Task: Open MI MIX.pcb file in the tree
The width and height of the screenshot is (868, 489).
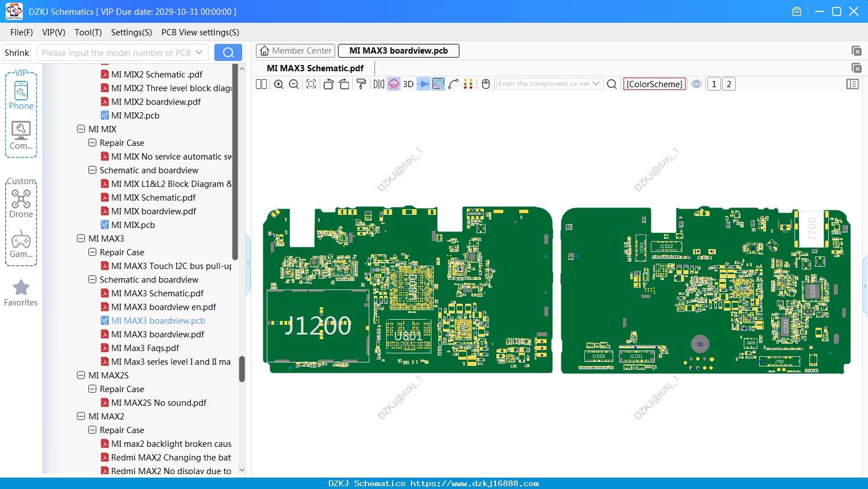Action: 133,225
